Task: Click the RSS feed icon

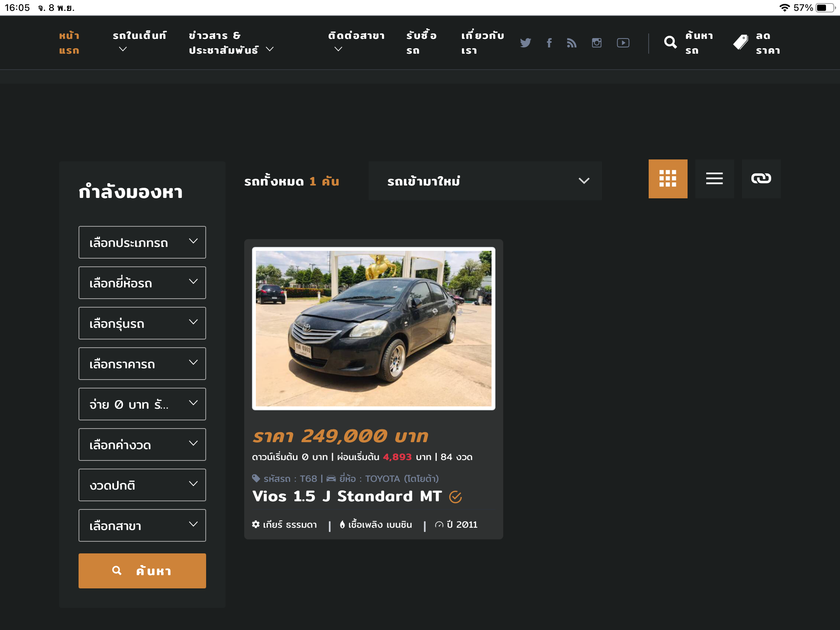Action: (x=572, y=43)
